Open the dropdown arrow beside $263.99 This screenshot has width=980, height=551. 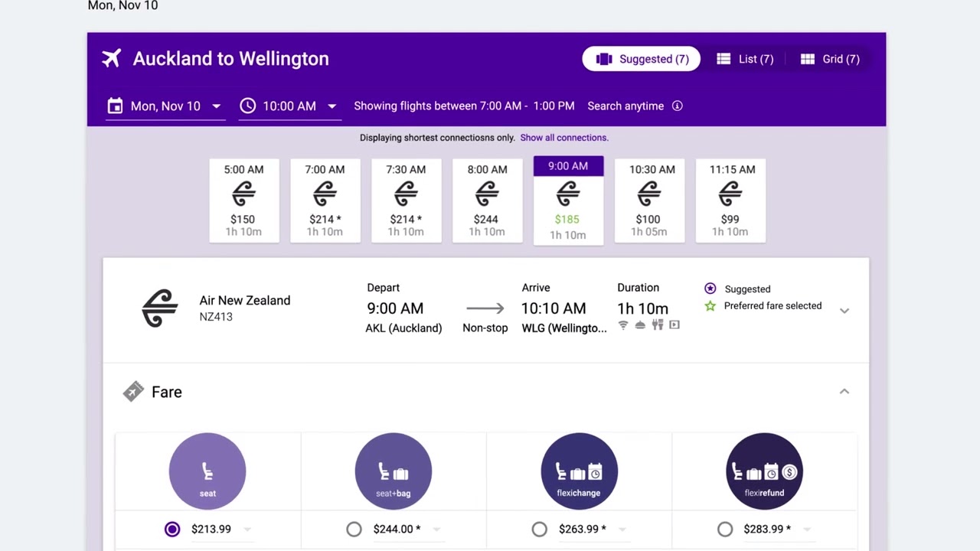click(x=622, y=529)
